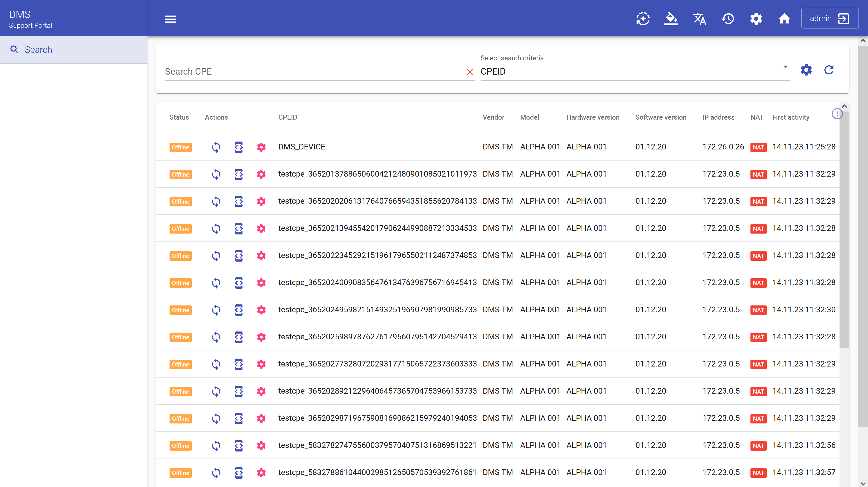
Task: Click the sync status icon in the header
Action: [x=643, y=19]
